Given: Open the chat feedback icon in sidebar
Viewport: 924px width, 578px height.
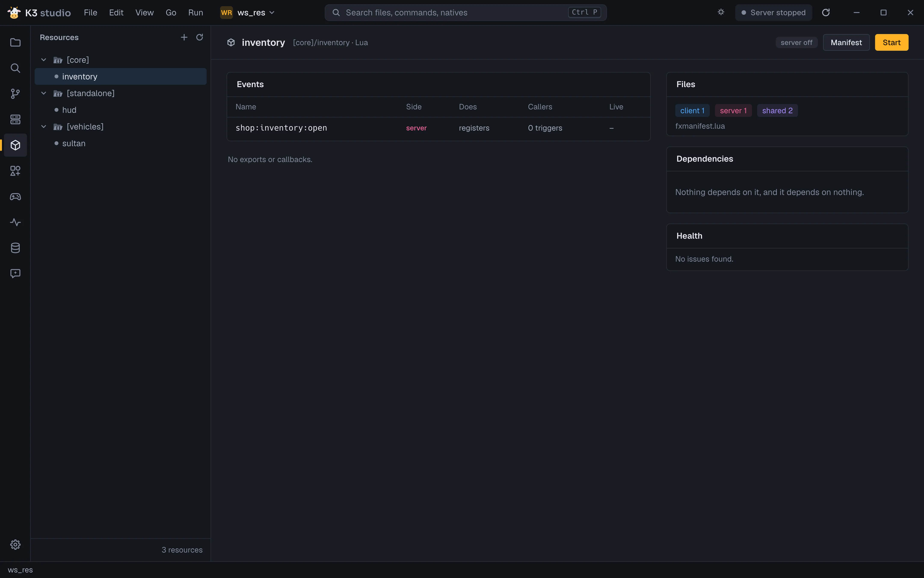Looking at the screenshot, I should coord(15,273).
